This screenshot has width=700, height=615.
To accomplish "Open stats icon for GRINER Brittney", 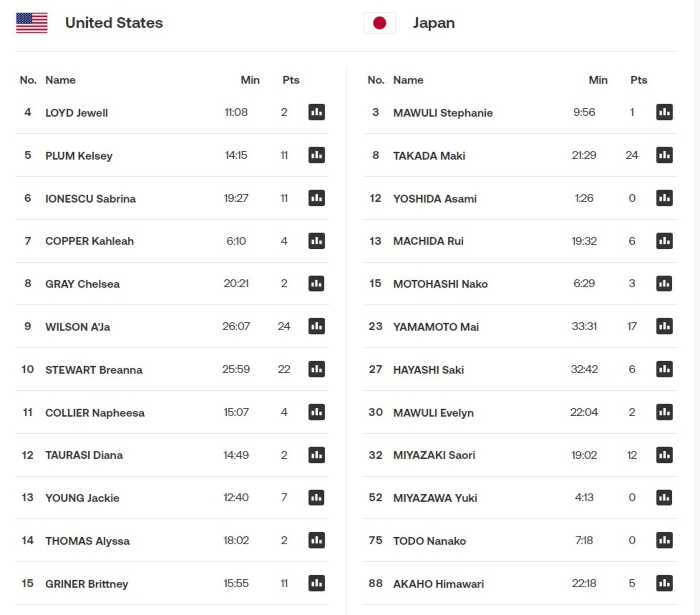I will point(316,583).
